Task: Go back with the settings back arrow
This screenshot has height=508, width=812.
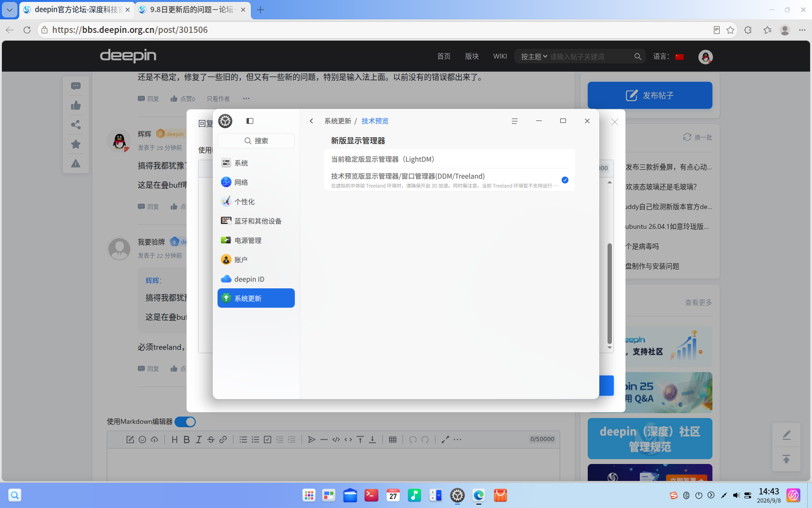Action: coord(312,121)
